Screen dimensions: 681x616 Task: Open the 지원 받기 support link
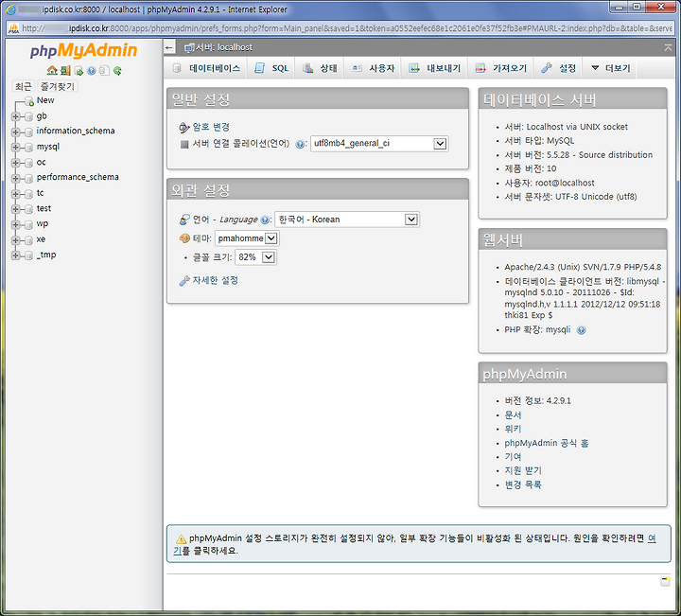tap(523, 471)
